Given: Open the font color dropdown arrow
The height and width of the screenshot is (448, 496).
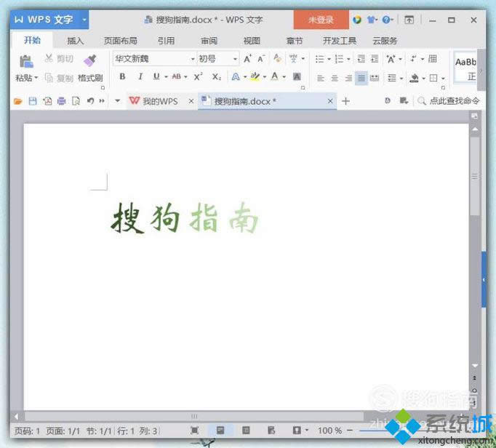Looking at the screenshot, I should point(284,77).
